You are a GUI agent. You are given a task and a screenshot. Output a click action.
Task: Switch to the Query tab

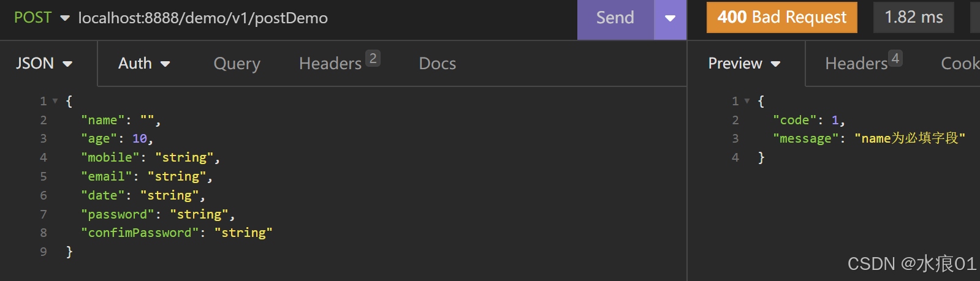tap(237, 64)
